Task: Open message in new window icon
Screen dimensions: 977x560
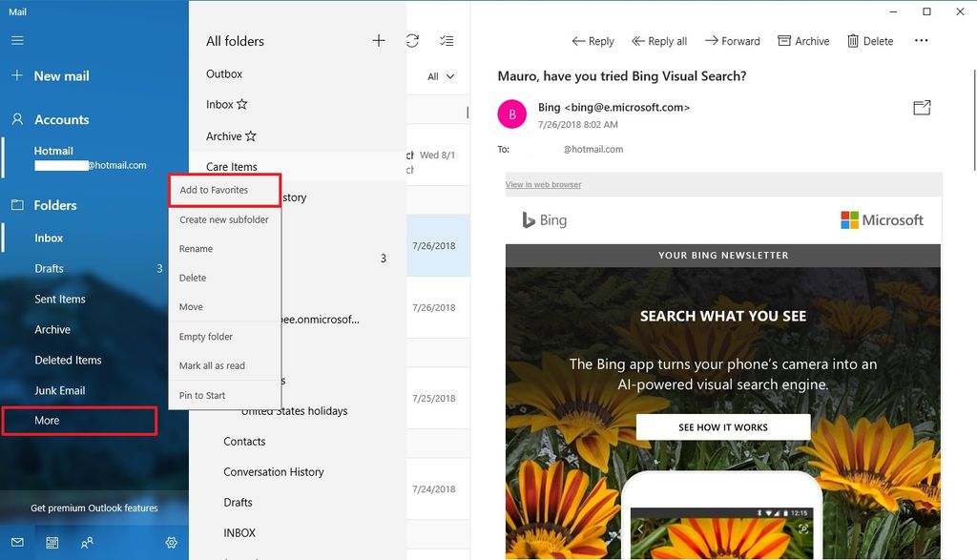Action: point(921,108)
